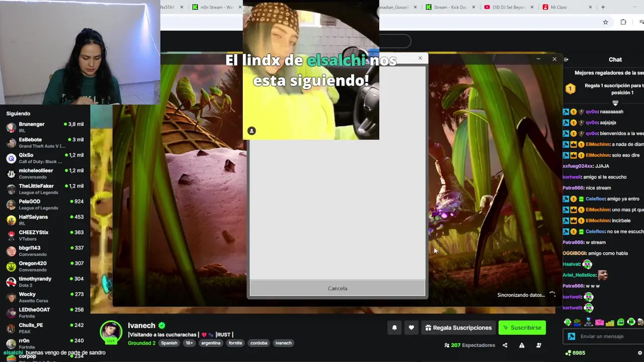Click the first emote in the emote row

tap(568, 322)
